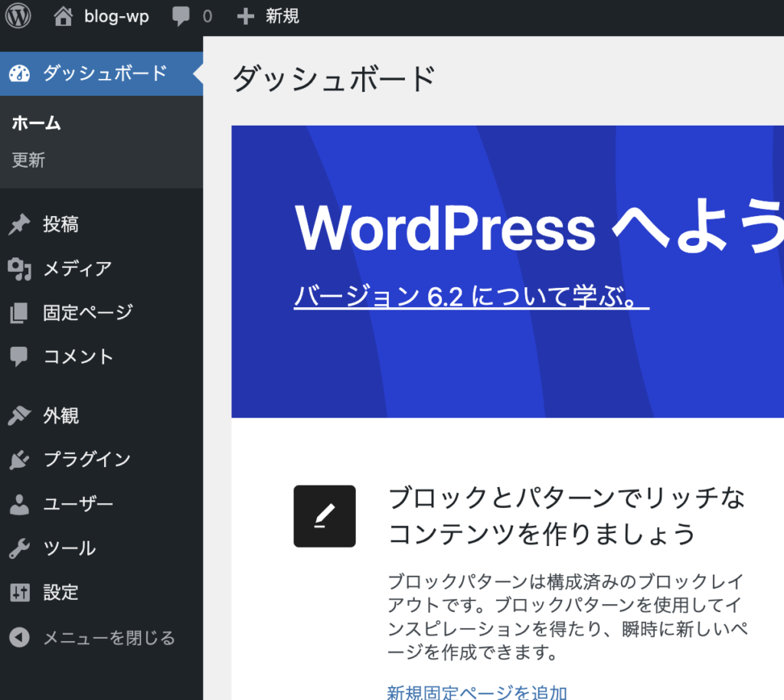
Task: Open the プラグイン menu
Action: click(102, 460)
